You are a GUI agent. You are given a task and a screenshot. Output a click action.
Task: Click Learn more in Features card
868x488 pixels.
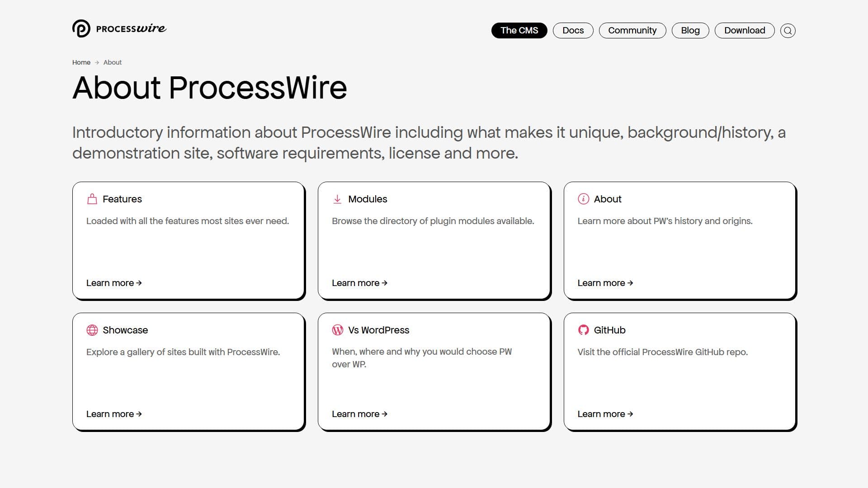pyautogui.click(x=114, y=283)
